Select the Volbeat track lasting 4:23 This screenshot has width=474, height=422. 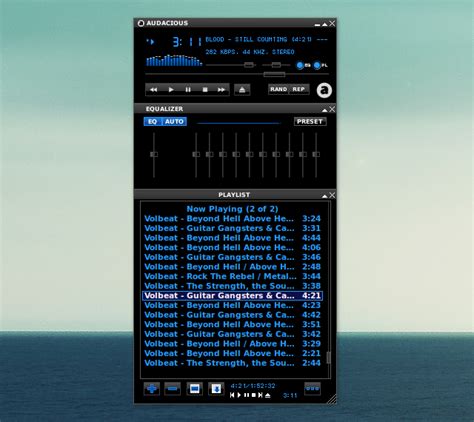click(232, 305)
